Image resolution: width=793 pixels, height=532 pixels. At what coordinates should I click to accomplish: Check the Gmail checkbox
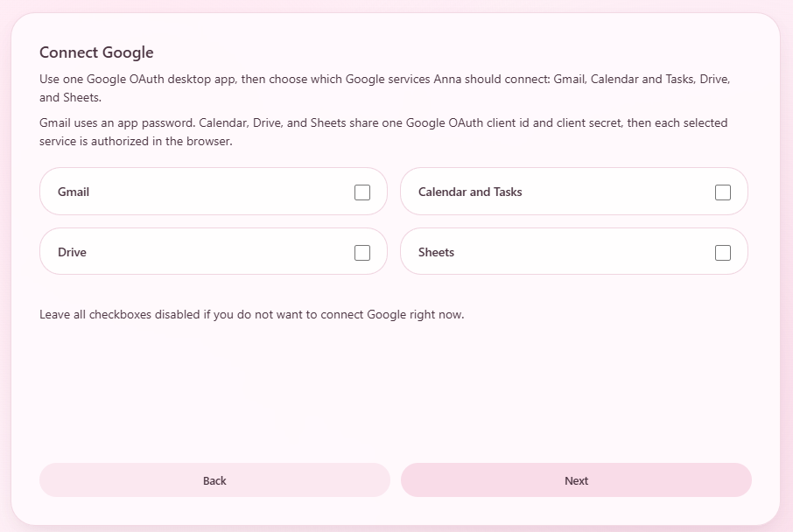tap(362, 192)
